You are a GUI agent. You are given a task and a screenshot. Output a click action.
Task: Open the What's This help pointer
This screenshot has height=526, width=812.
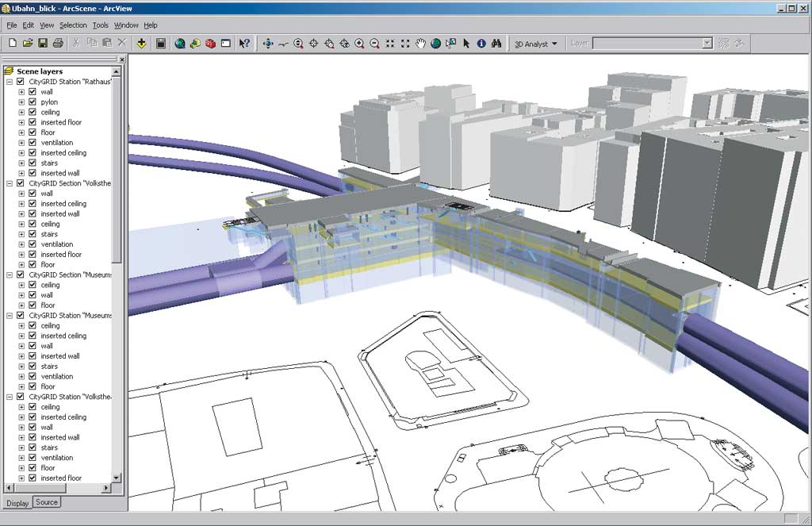(x=244, y=44)
